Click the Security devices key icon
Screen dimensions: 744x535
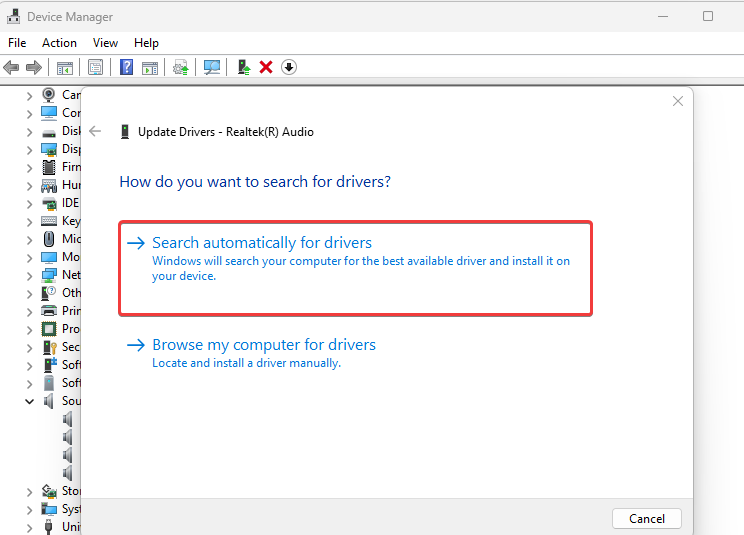49,347
